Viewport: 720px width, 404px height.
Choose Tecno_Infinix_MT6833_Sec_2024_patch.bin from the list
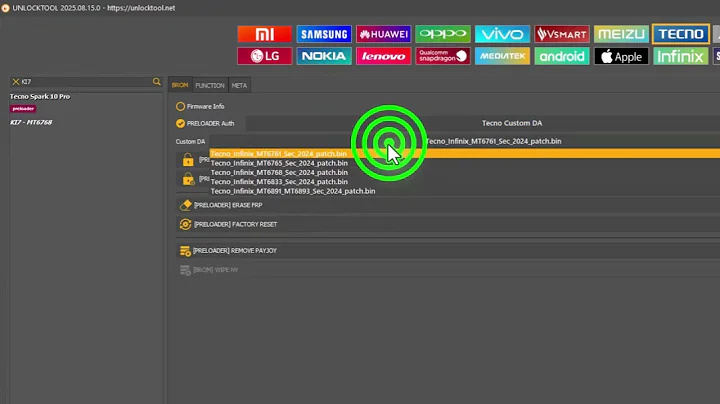279,182
